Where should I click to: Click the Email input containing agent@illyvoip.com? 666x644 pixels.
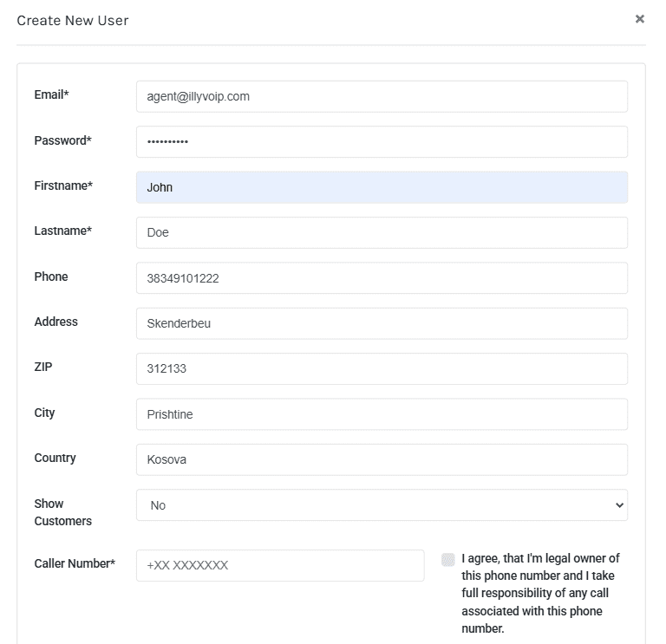[x=382, y=96]
